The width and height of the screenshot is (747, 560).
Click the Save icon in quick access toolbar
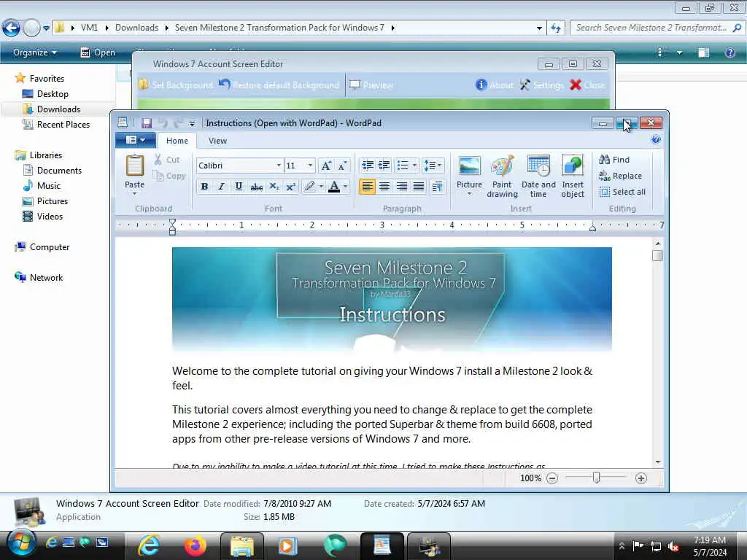click(x=146, y=122)
